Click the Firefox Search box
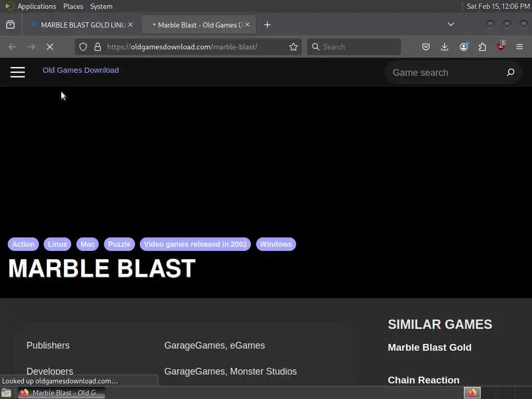The height and width of the screenshot is (399, 532). (354, 47)
